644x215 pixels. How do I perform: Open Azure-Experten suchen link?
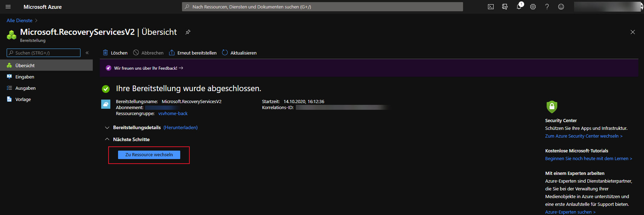tap(570, 212)
